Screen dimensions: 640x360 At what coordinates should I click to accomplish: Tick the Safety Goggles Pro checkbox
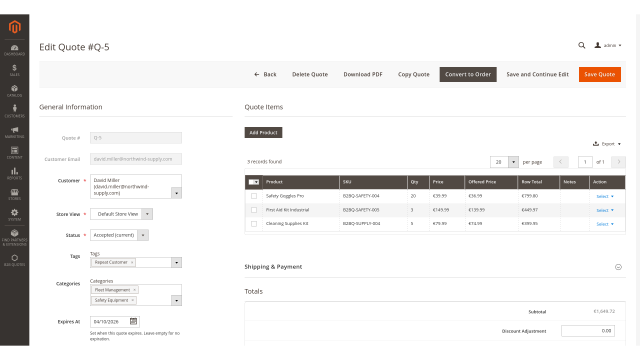coord(254,196)
